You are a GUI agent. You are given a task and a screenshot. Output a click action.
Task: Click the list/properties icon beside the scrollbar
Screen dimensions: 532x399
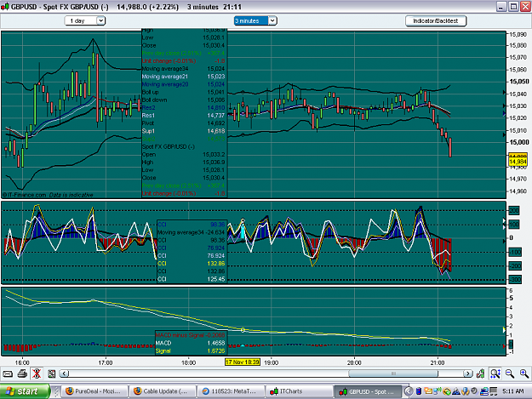pos(52,374)
